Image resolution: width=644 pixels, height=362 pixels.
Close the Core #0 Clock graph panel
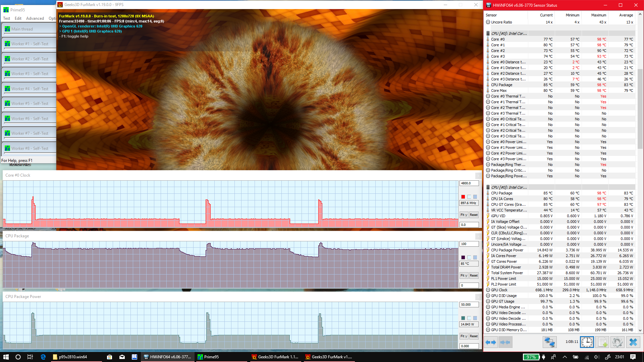[478, 175]
